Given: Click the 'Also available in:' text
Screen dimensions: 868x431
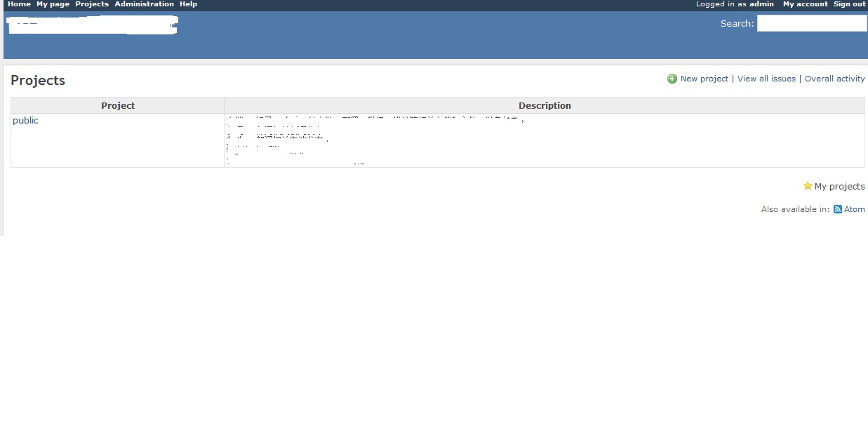Looking at the screenshot, I should click(x=795, y=209).
